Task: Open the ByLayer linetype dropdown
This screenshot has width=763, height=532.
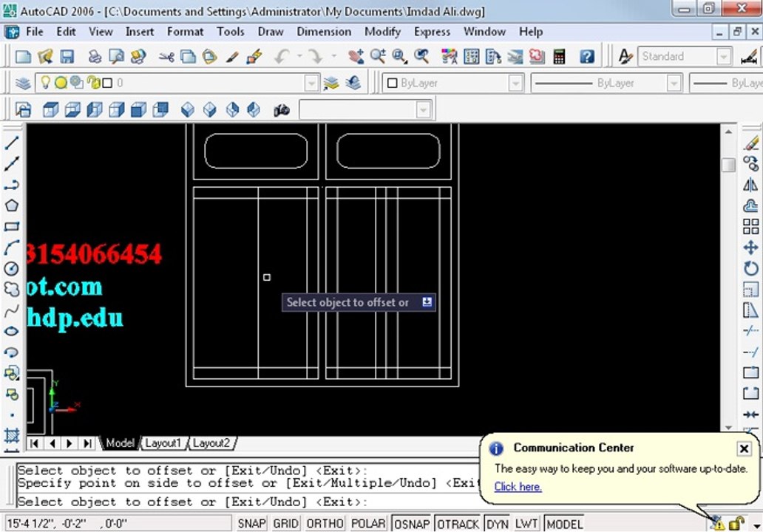Action: 674,83
